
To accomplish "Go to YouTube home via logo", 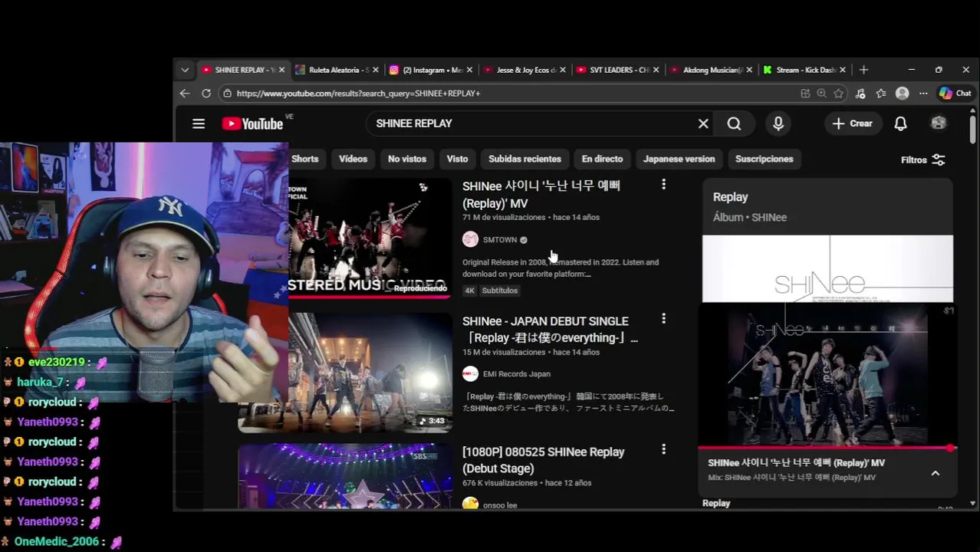I will click(x=252, y=123).
